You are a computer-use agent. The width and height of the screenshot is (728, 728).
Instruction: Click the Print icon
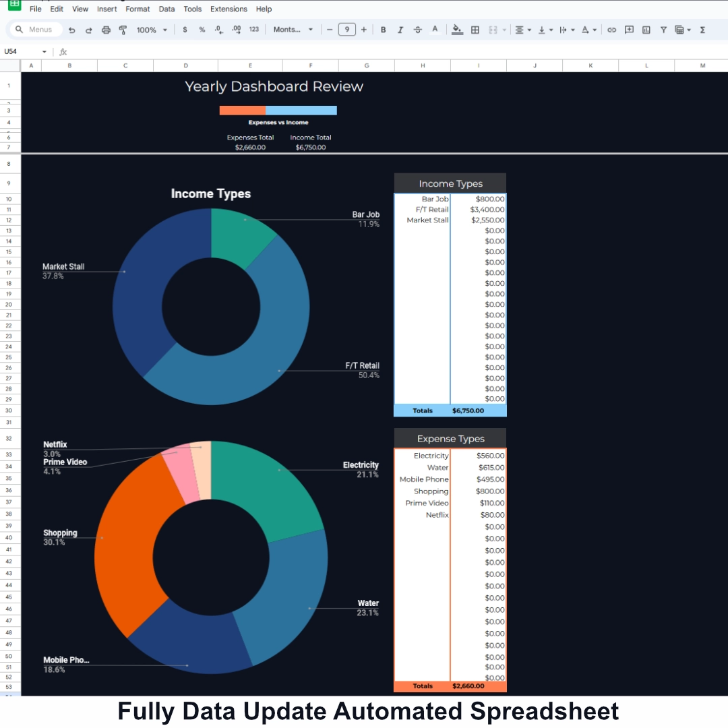(106, 30)
